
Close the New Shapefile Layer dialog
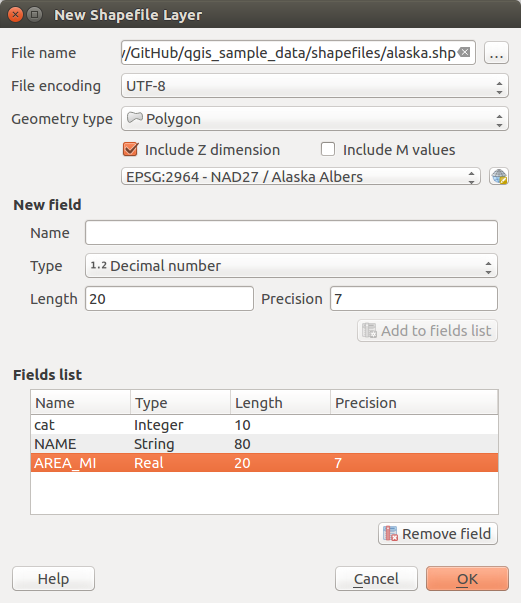[15, 15]
